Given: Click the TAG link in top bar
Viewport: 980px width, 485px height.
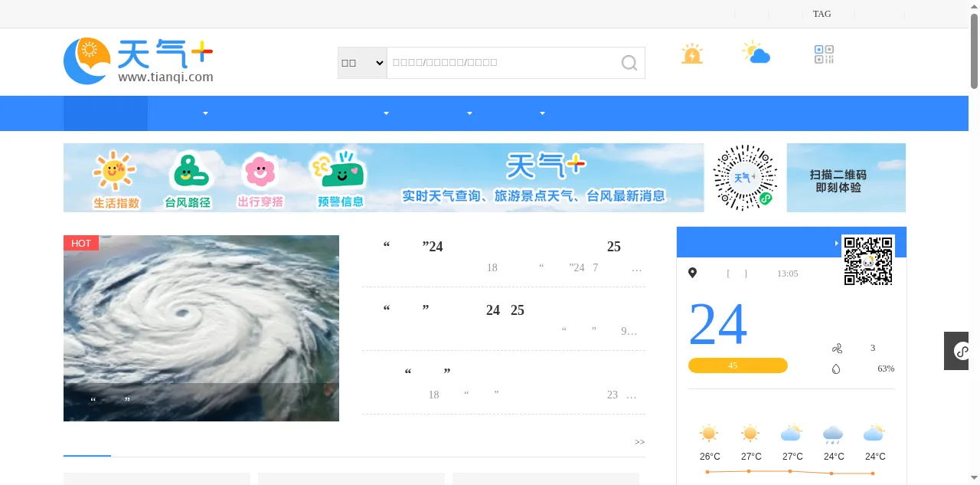Looking at the screenshot, I should click(x=822, y=14).
